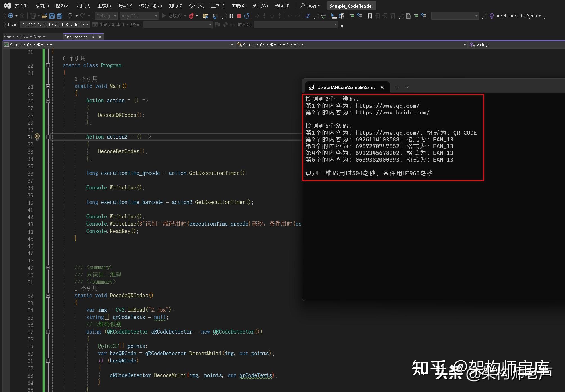
Task: Click the Undo arrow icon
Action: point(70,16)
